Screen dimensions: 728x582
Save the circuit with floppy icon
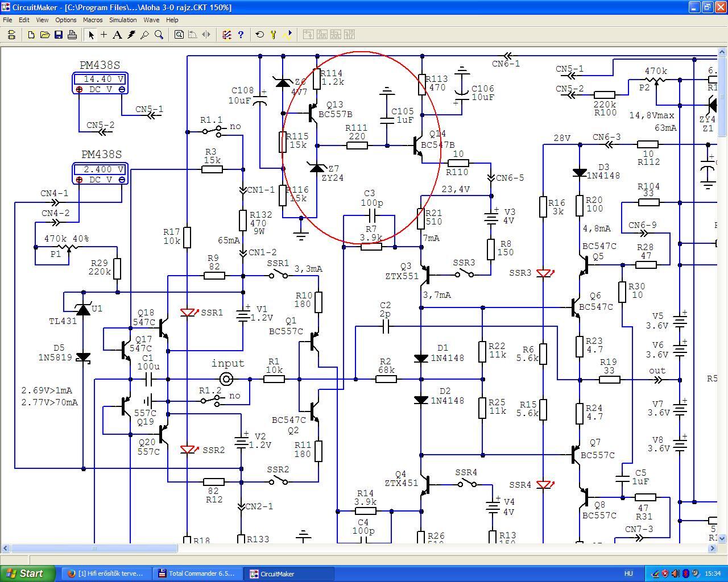59,35
